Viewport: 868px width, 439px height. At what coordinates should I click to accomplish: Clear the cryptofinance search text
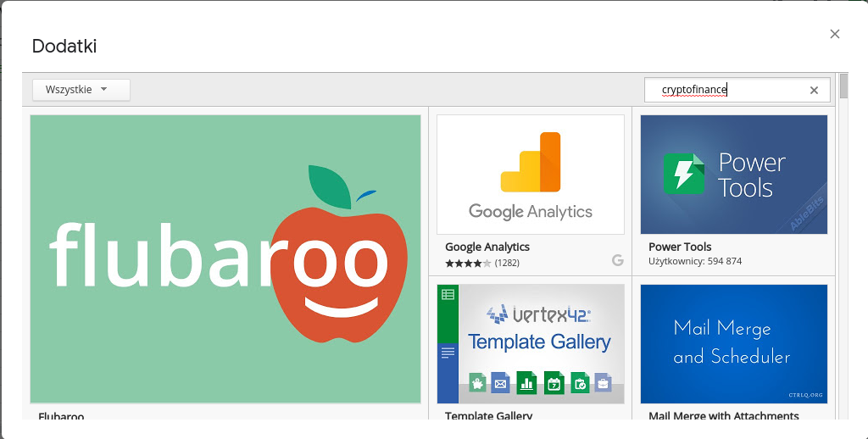click(x=814, y=90)
